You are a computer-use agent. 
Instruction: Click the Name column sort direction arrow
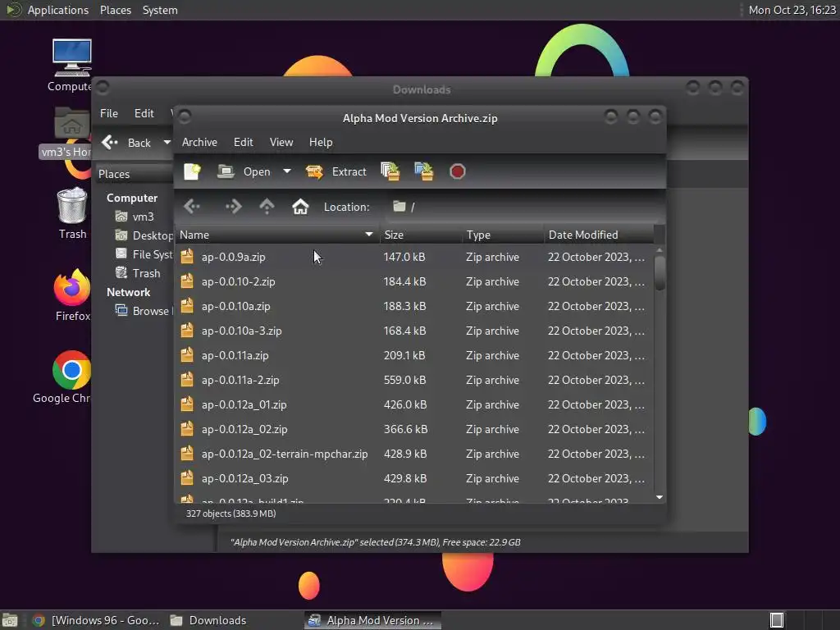[x=368, y=235]
